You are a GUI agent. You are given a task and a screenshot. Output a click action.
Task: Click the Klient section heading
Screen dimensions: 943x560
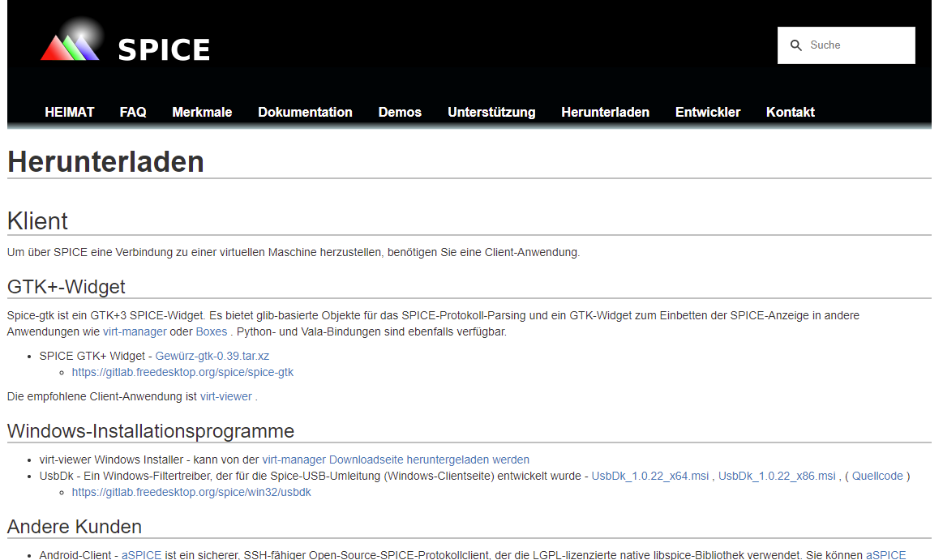click(37, 221)
